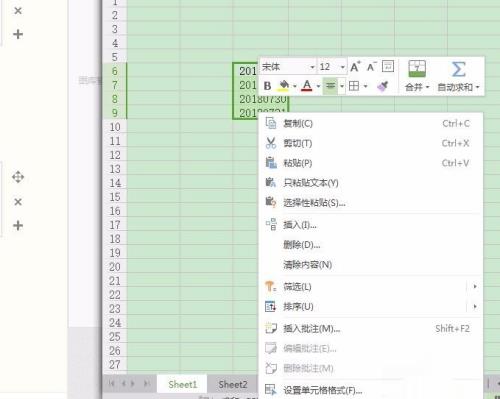Jump to first sheet with the navigation arrow
Screen dimensions: 500x399
point(111,383)
